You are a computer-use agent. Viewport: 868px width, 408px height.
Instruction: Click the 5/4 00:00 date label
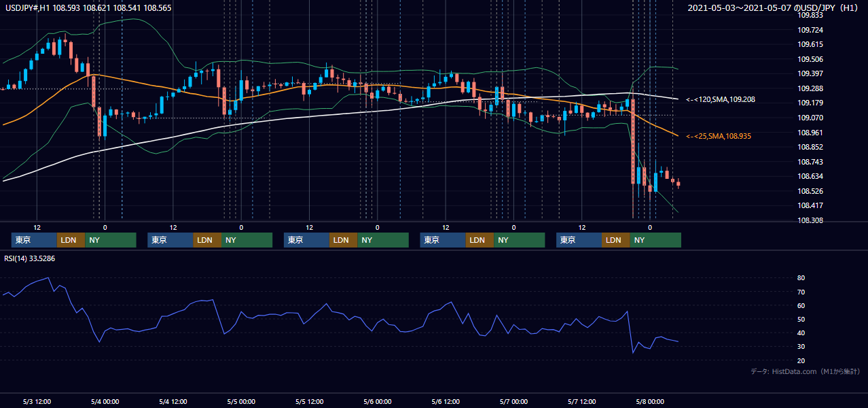[105, 401]
